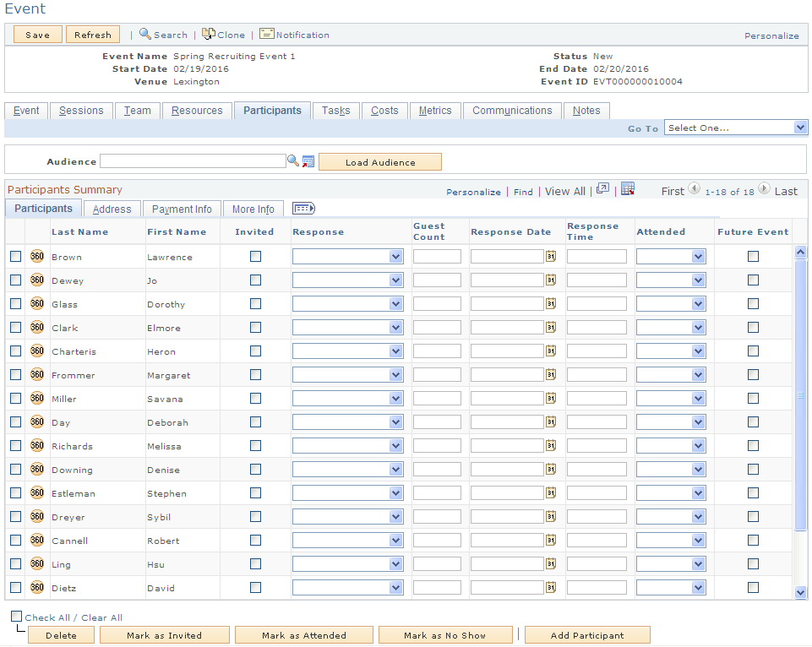The height and width of the screenshot is (647, 812).
Task: Switch to the Sessions tab
Action: pyautogui.click(x=81, y=110)
